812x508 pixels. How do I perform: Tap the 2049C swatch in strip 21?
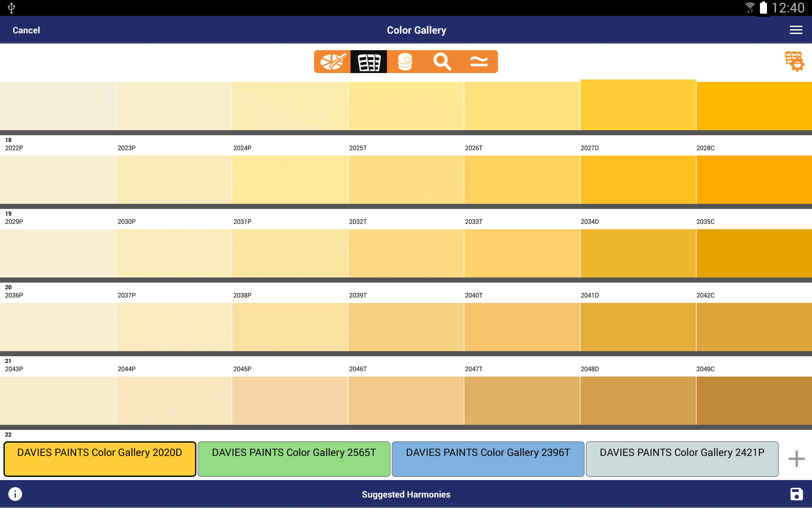pos(754,400)
